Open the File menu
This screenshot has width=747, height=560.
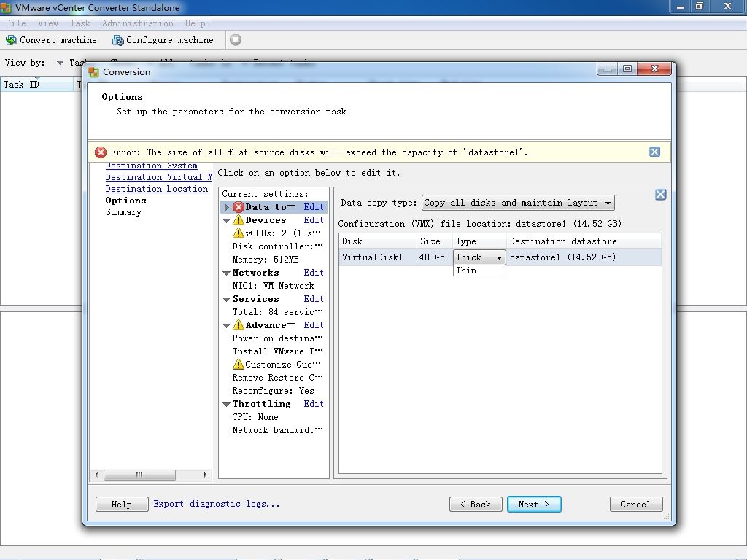point(15,23)
